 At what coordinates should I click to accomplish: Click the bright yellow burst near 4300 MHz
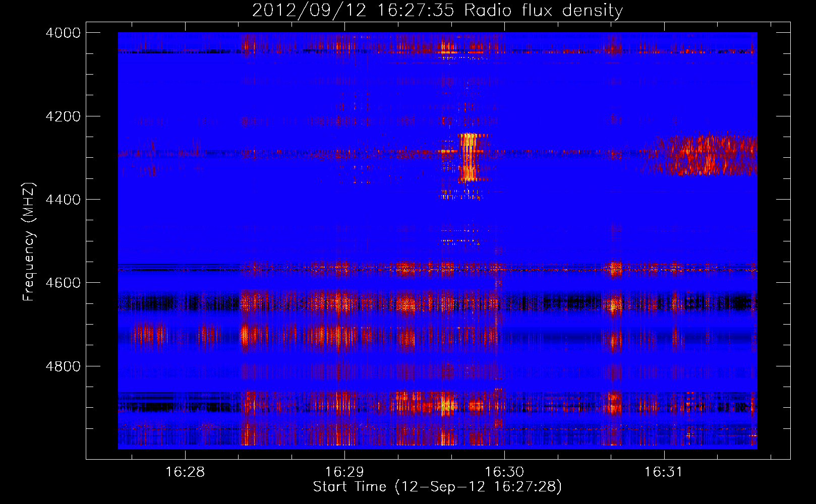click(x=469, y=157)
